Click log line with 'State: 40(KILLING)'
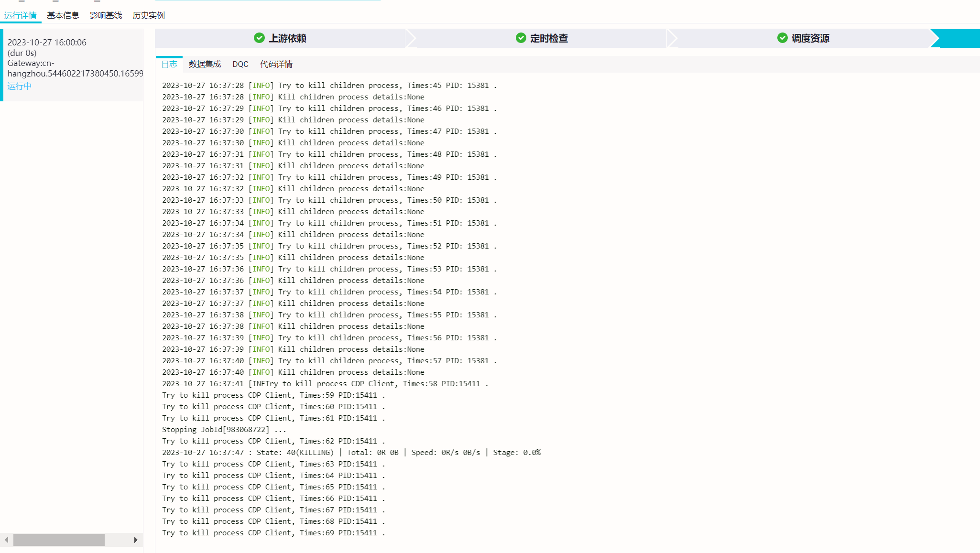The height and width of the screenshot is (553, 980). coord(351,452)
